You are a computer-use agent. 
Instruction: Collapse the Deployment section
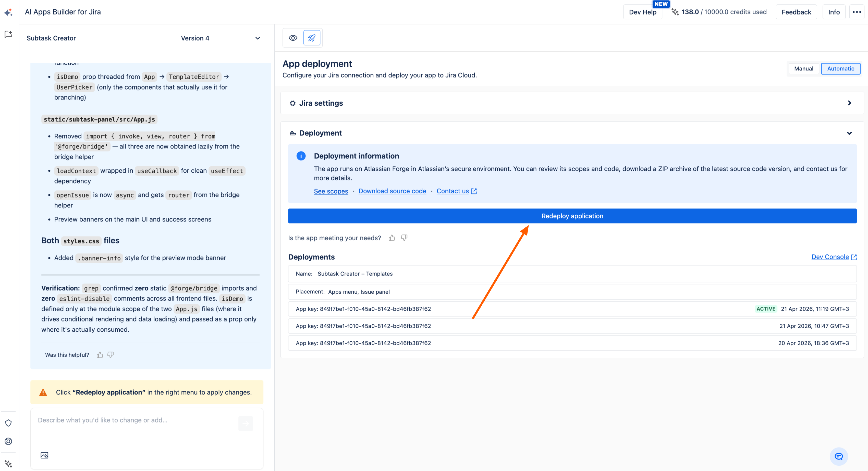tap(849, 133)
